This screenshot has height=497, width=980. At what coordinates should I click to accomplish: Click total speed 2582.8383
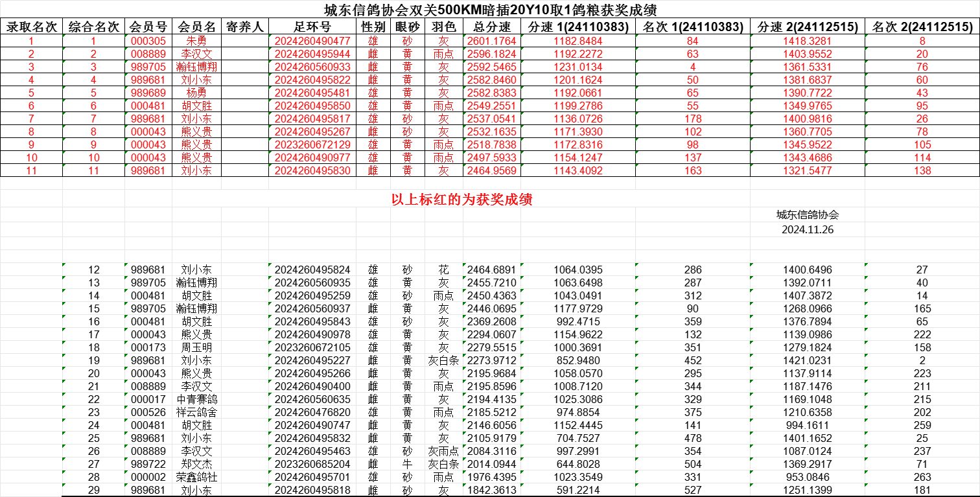click(x=492, y=93)
